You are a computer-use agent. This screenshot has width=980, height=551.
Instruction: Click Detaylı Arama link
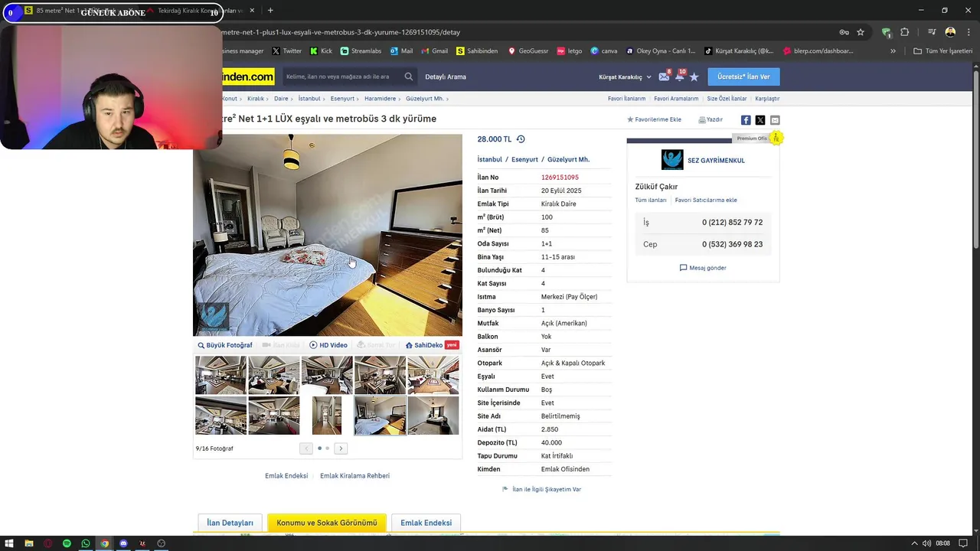(446, 77)
